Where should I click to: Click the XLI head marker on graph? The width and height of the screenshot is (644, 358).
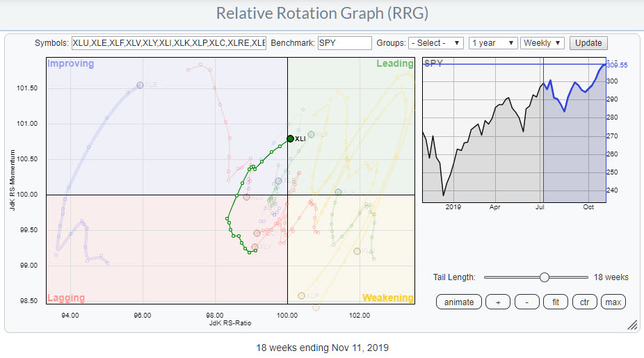[x=291, y=139]
